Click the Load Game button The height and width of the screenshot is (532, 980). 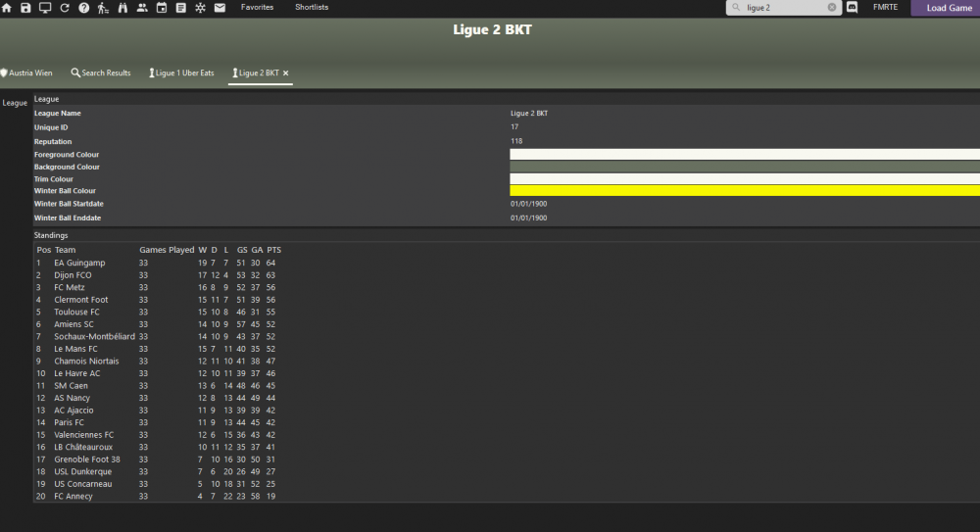[945, 8]
